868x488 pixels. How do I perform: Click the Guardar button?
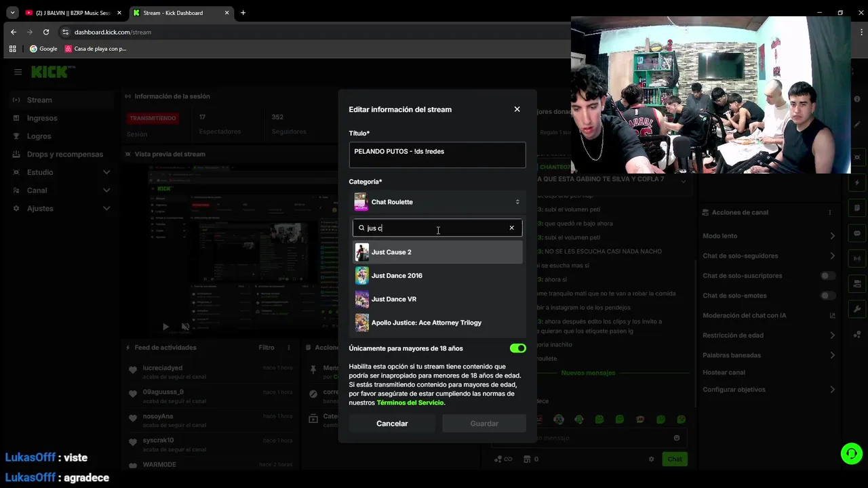point(484,424)
